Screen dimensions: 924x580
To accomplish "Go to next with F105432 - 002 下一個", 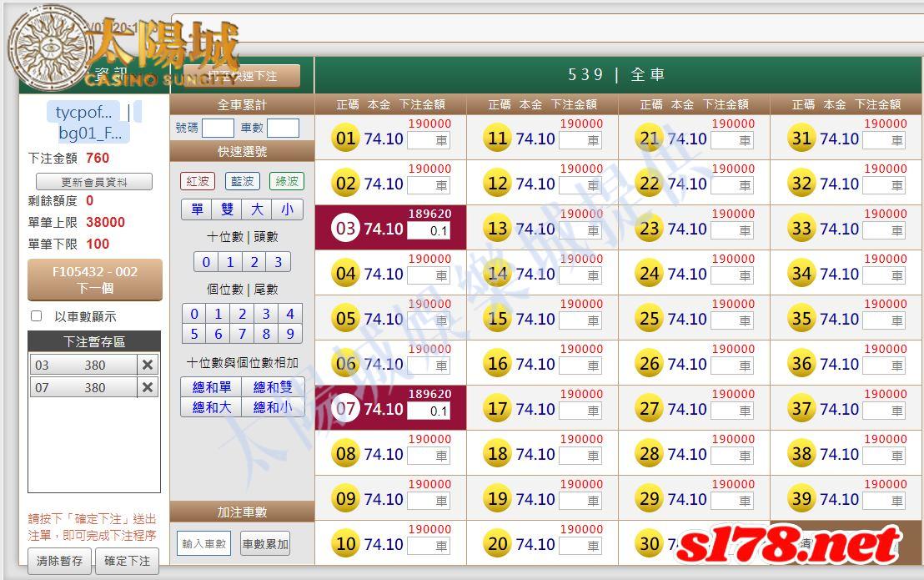I will pyautogui.click(x=95, y=280).
